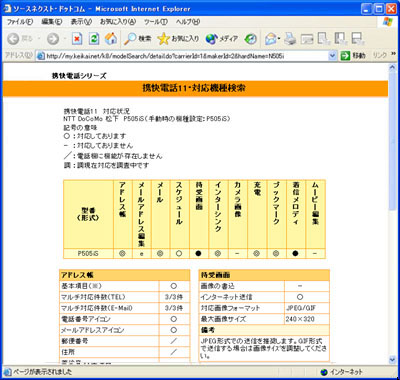Open the お気に入り(A) menu

coord(118,22)
